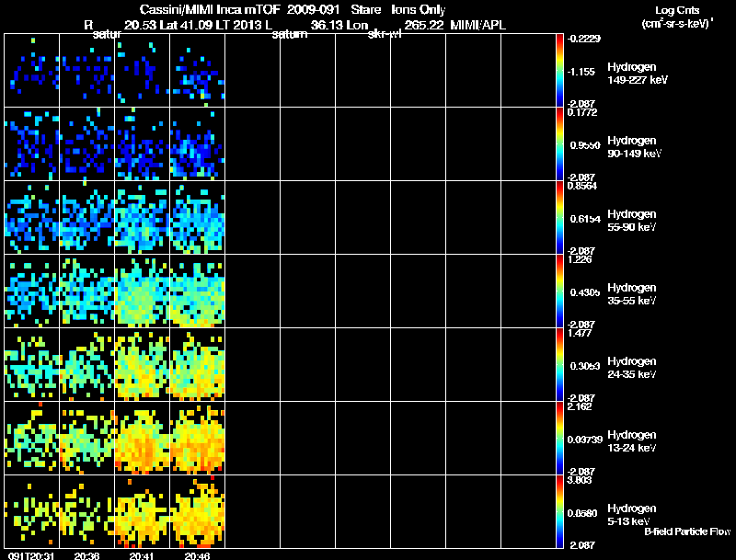Select the 20:46 image in 13-24 keV row

(197, 438)
